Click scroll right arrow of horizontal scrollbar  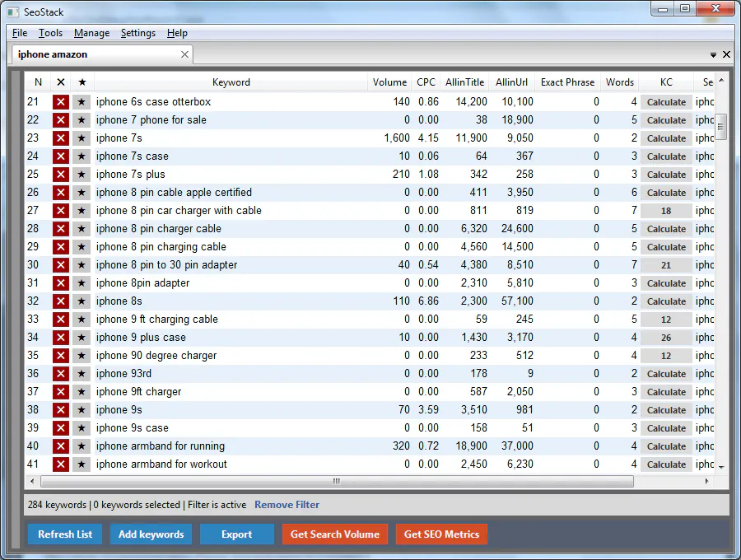click(707, 481)
